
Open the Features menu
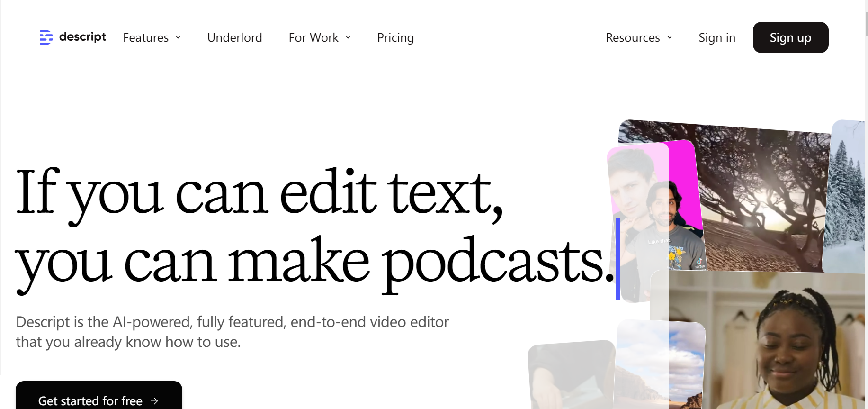click(152, 37)
